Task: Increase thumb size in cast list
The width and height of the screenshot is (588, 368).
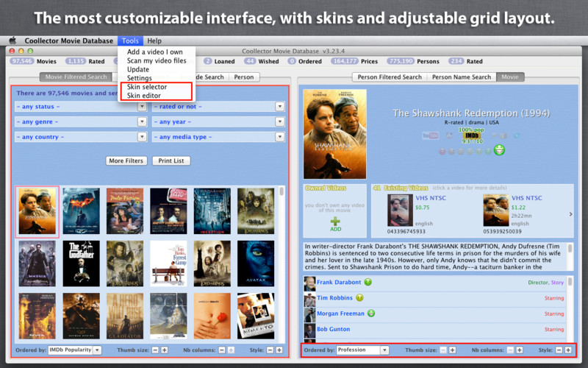Action: (x=453, y=350)
